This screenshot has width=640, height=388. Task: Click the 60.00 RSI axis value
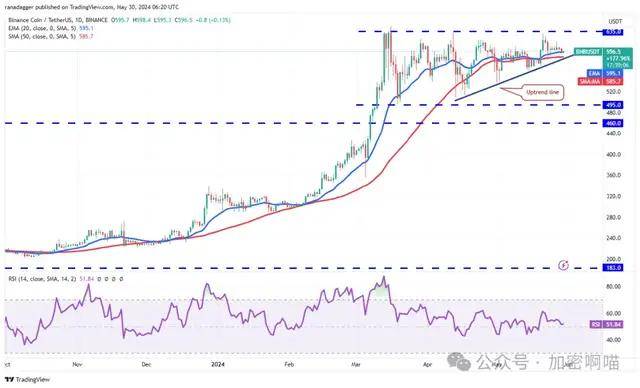[613, 313]
